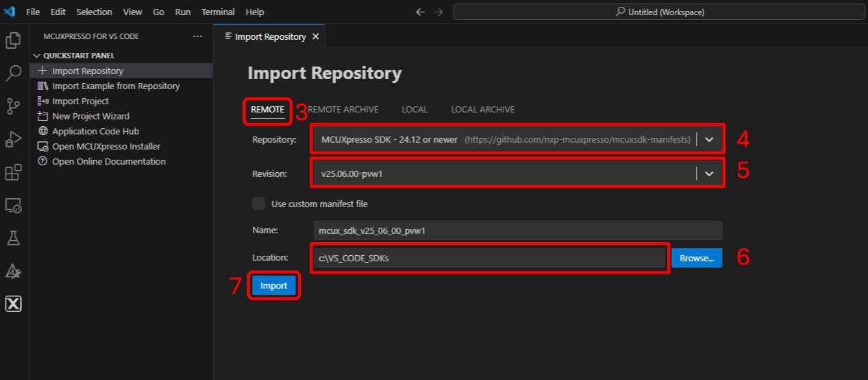Open the Terminal menu
868x380 pixels.
pyautogui.click(x=218, y=12)
